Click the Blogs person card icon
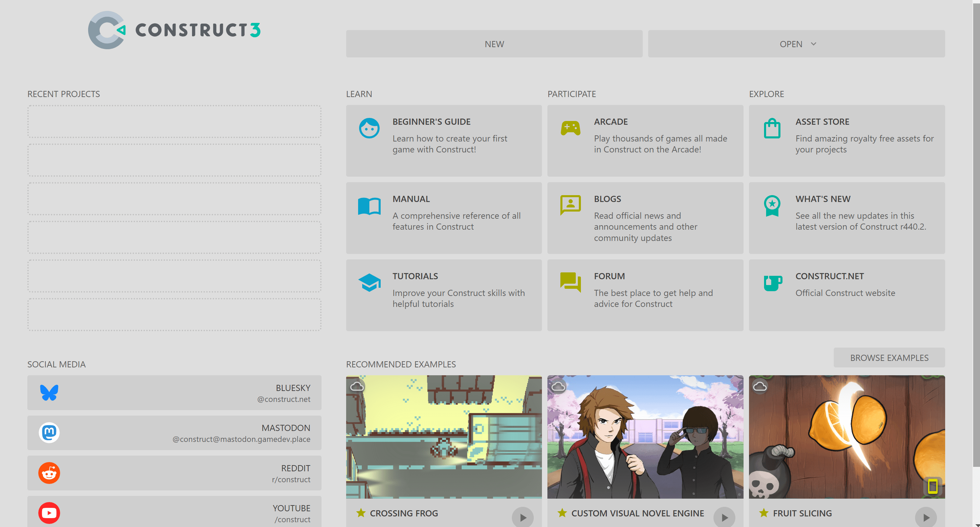Screen dimensions: 980x527 coord(570,205)
